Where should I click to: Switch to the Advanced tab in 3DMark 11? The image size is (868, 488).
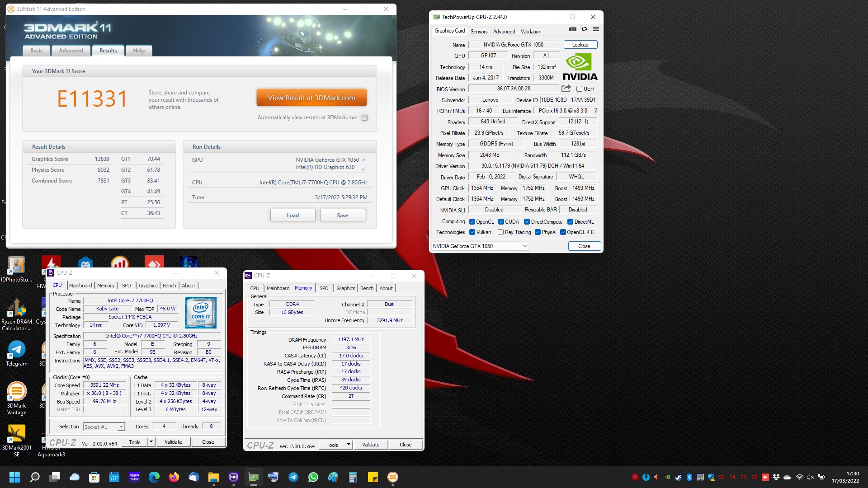pos(71,51)
